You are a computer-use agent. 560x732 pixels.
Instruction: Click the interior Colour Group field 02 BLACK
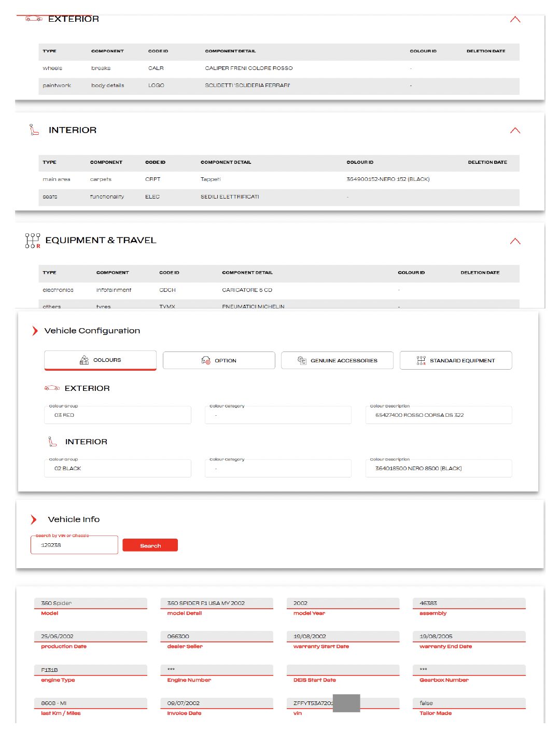coord(118,469)
